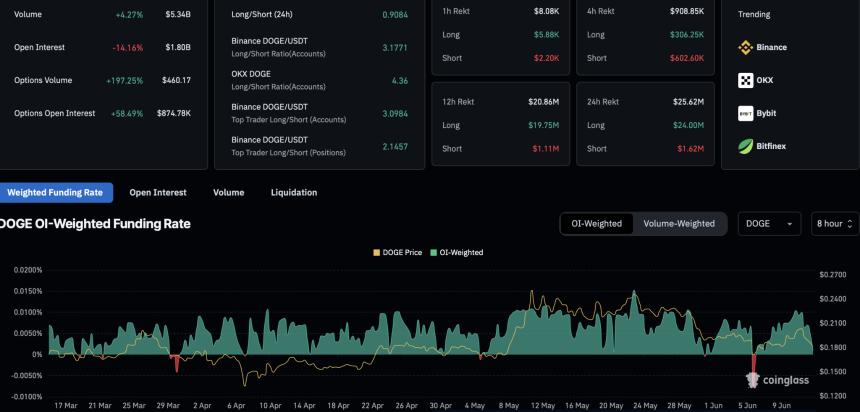This screenshot has height=412, width=860.
Task: Click the 2.1457 top trader positions value
Action: [395, 146]
